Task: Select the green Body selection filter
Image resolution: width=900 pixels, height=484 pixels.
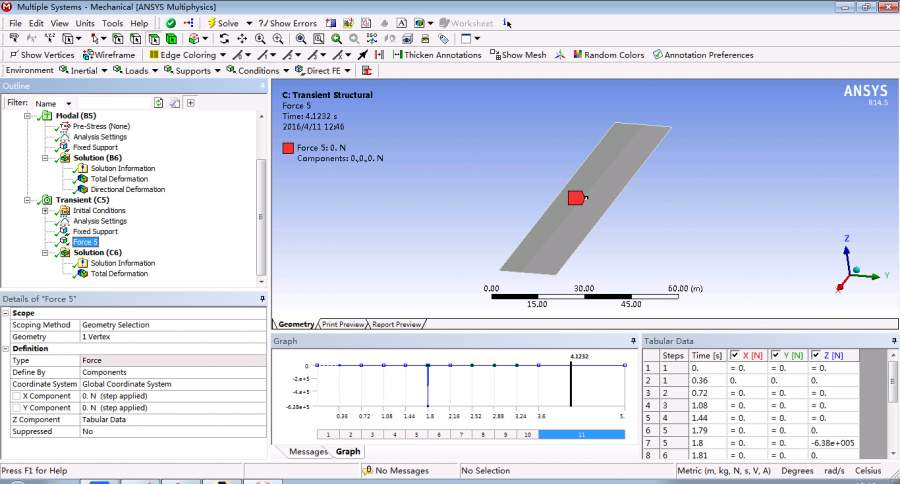Action: 171,38
